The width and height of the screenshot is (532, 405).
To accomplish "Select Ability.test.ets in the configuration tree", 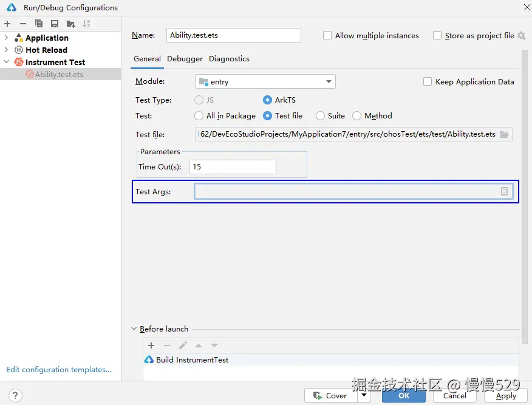I will pyautogui.click(x=60, y=74).
